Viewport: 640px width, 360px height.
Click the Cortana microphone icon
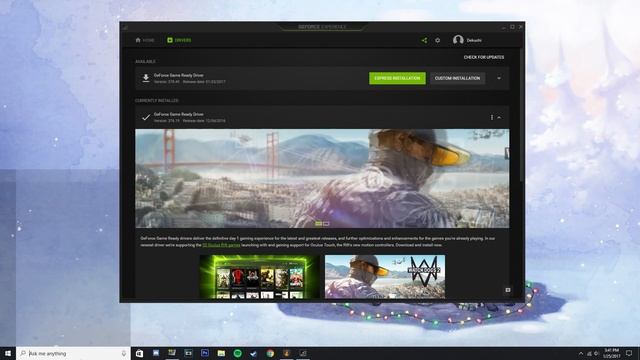124,353
